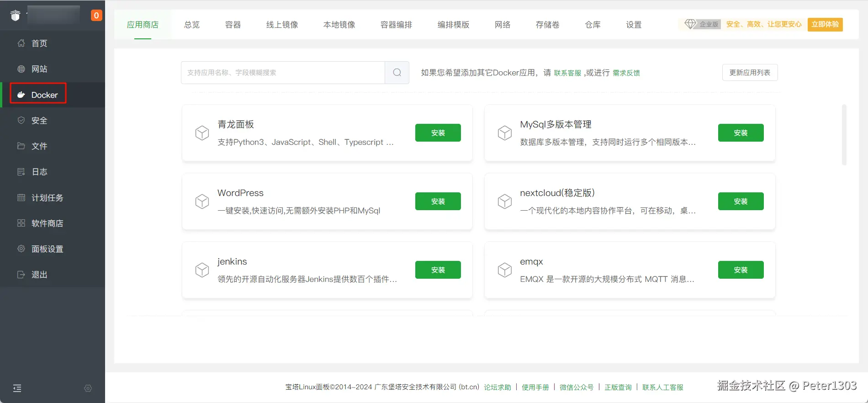
Task: Click the app list vertical scrollbar
Action: pyautogui.click(x=844, y=135)
